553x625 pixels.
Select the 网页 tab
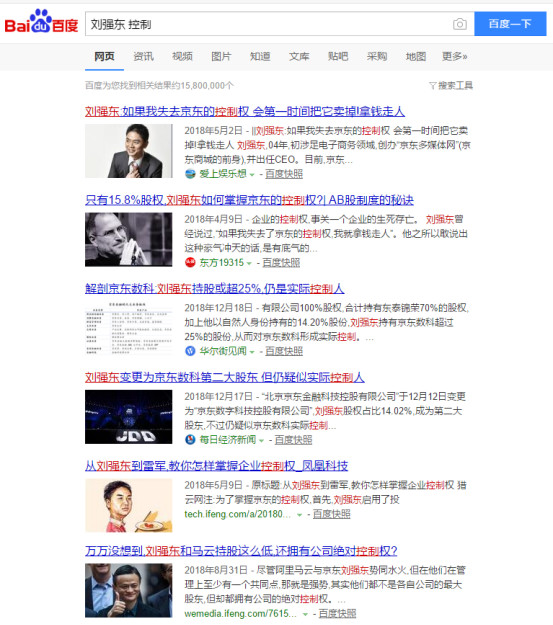[x=104, y=56]
